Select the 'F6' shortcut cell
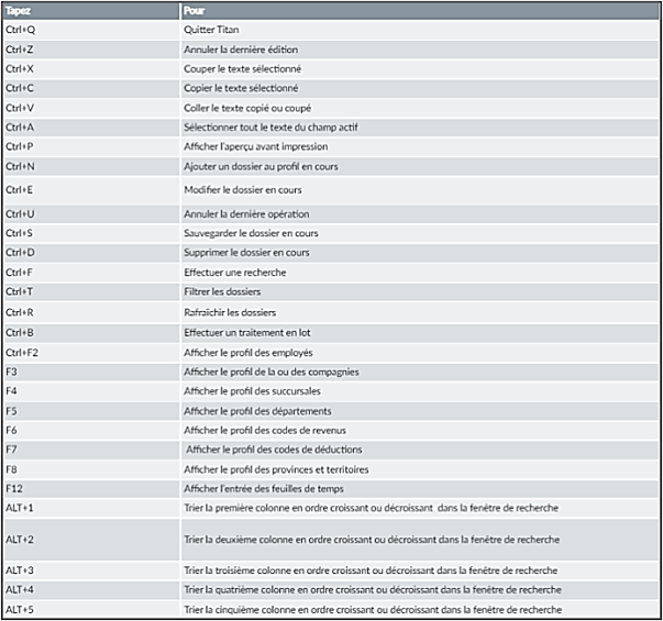Image resolution: width=663 pixels, height=621 pixels. 91,431
